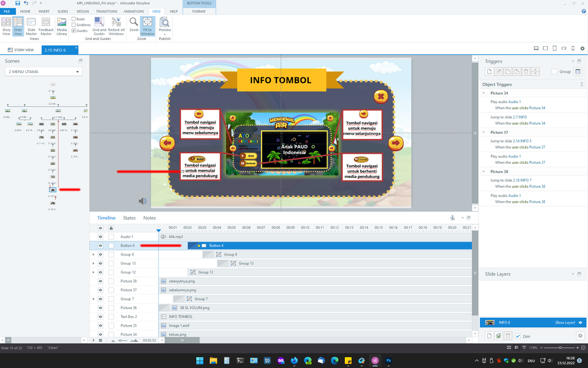Open the Media Library
588x368 pixels.
pos(62,27)
